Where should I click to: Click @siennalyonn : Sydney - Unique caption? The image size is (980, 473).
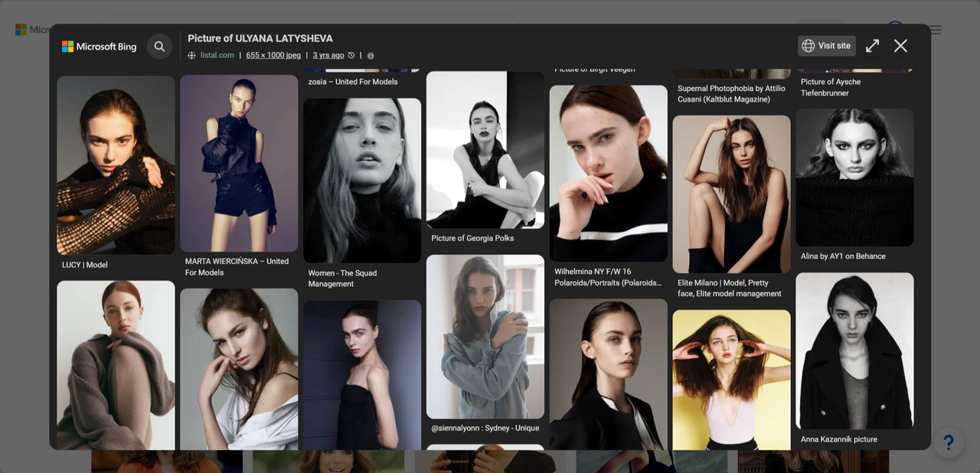485,428
